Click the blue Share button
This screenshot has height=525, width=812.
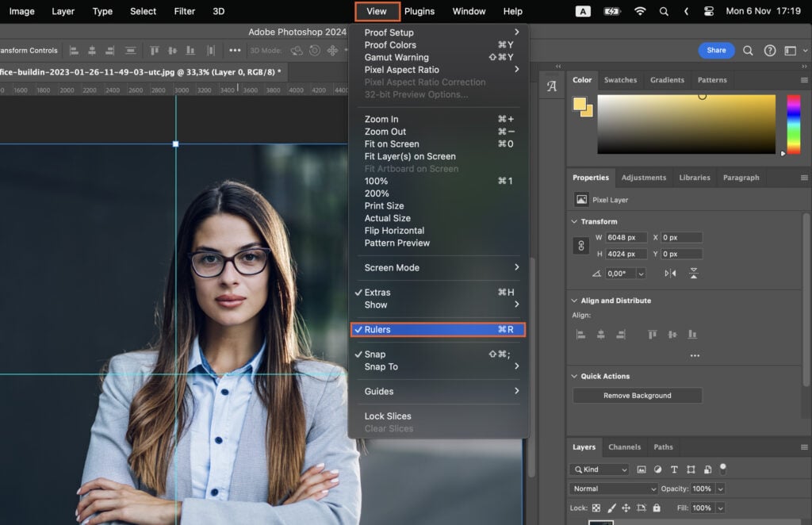(716, 49)
